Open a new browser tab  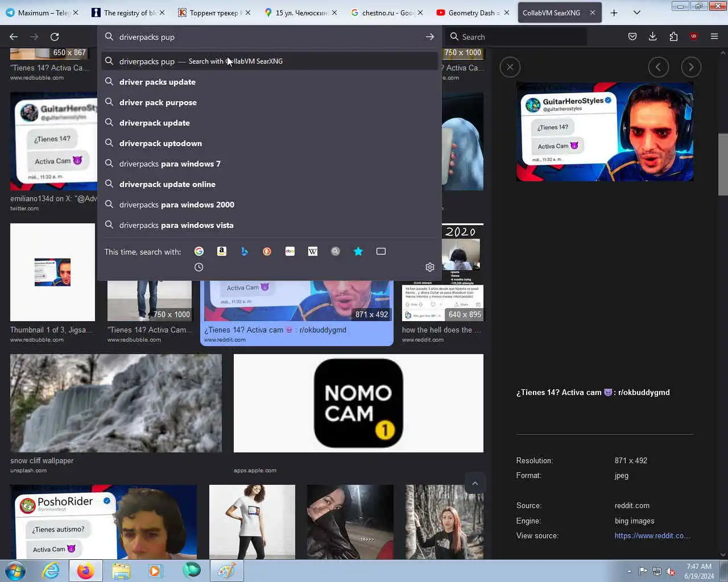click(x=614, y=13)
